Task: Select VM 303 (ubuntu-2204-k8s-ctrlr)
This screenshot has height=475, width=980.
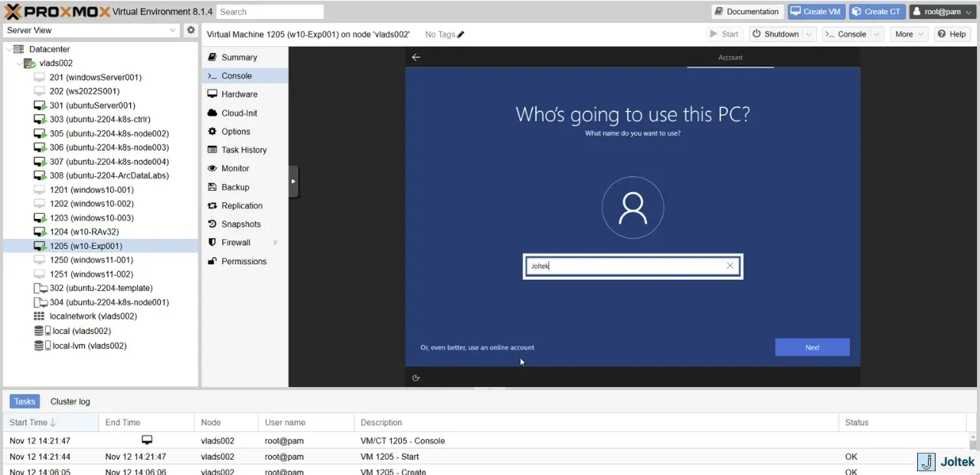Action: pos(100,120)
